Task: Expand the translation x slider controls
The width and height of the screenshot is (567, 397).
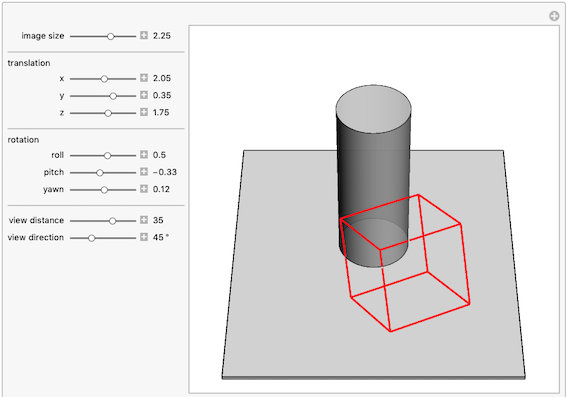Action: (144, 78)
